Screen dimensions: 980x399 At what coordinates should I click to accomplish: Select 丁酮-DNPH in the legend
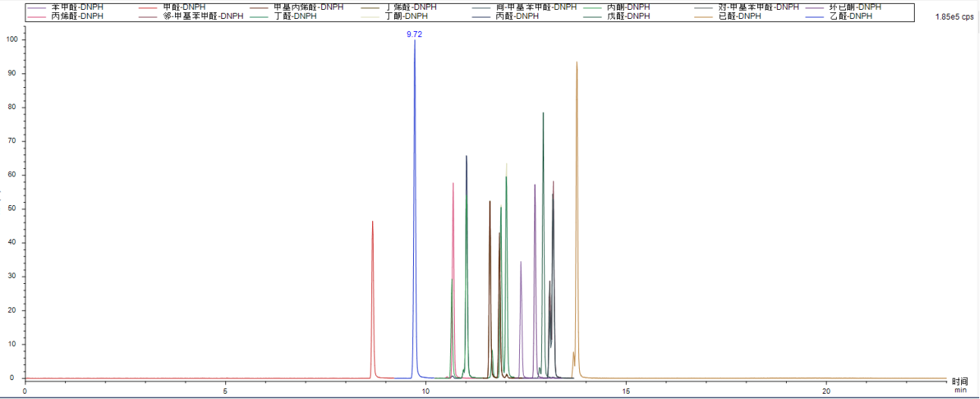click(406, 16)
